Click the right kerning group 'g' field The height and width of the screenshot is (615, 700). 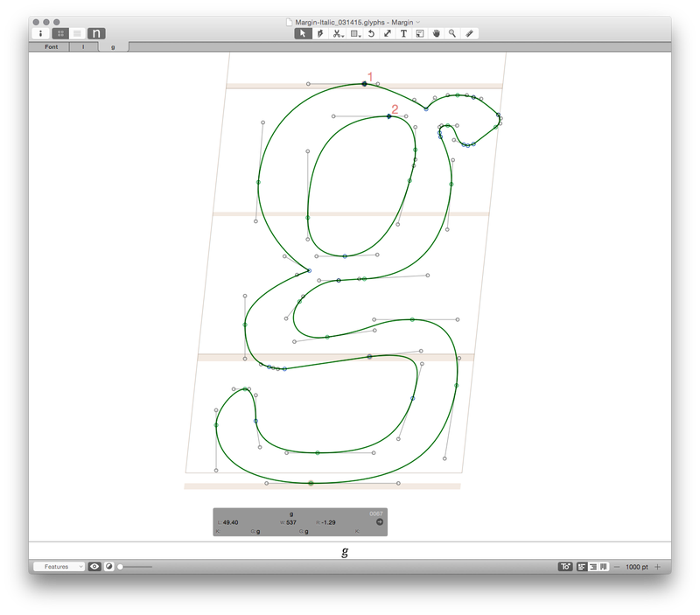(306, 531)
